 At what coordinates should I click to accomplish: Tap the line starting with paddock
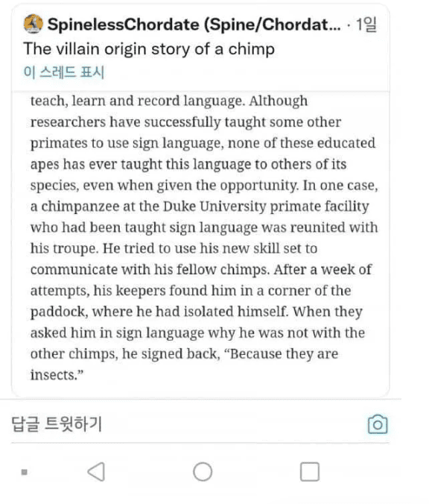tap(196, 312)
